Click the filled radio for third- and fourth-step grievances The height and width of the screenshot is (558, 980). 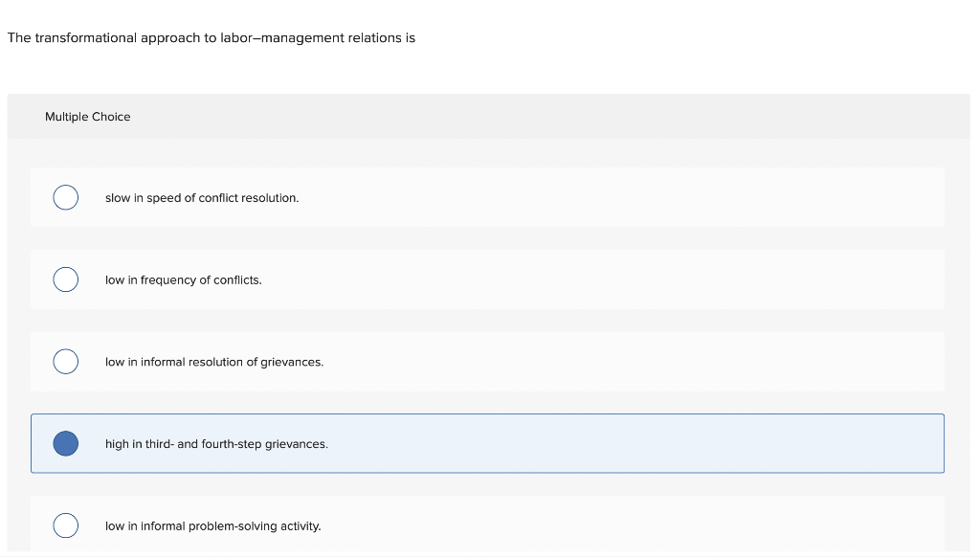(65, 444)
